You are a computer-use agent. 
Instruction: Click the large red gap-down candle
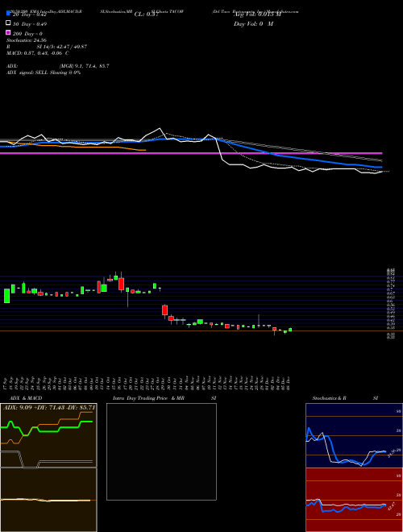[165, 310]
